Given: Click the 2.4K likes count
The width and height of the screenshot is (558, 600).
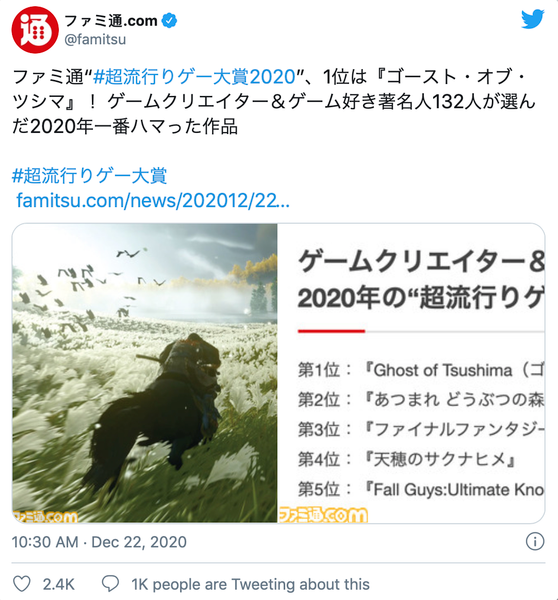Looking at the screenshot, I should click(x=59, y=584).
